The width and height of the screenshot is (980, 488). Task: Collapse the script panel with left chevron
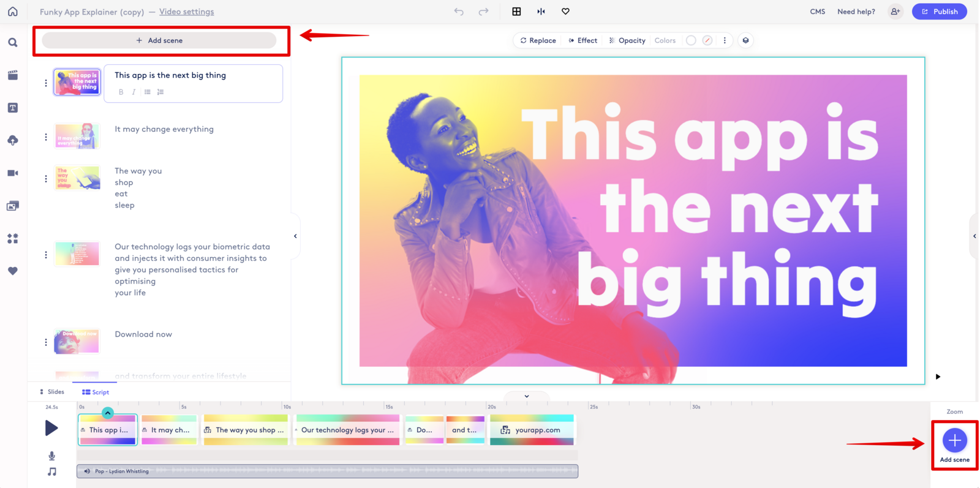(x=295, y=236)
